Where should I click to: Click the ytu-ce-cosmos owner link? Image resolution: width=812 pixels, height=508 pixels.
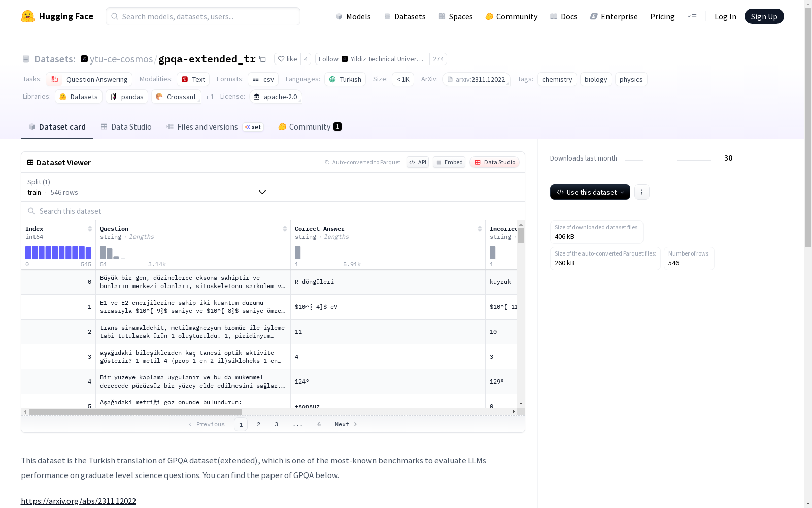coord(121,59)
